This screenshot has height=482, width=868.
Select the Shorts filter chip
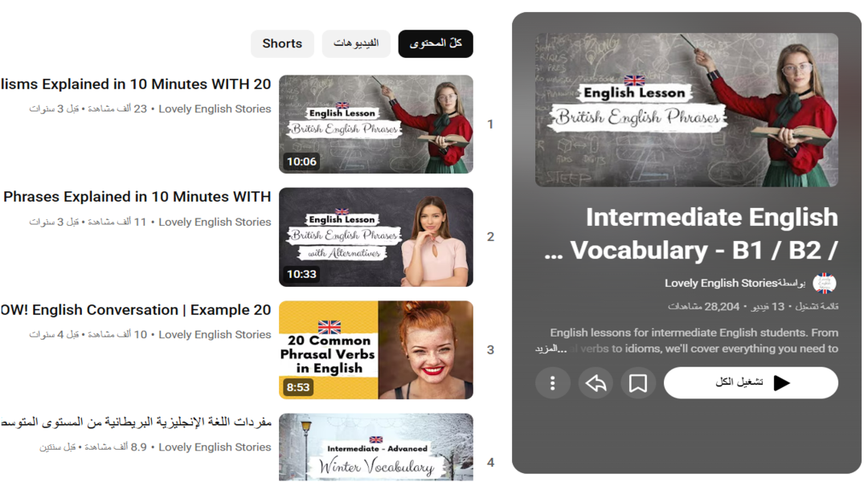click(282, 43)
